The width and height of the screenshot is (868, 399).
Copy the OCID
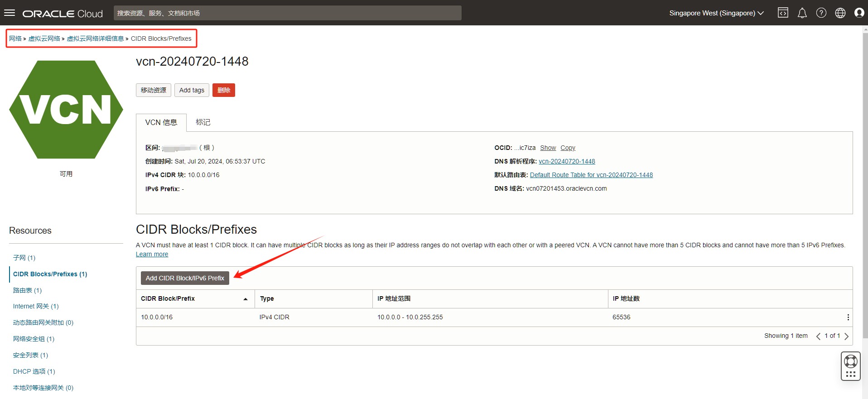(x=568, y=148)
